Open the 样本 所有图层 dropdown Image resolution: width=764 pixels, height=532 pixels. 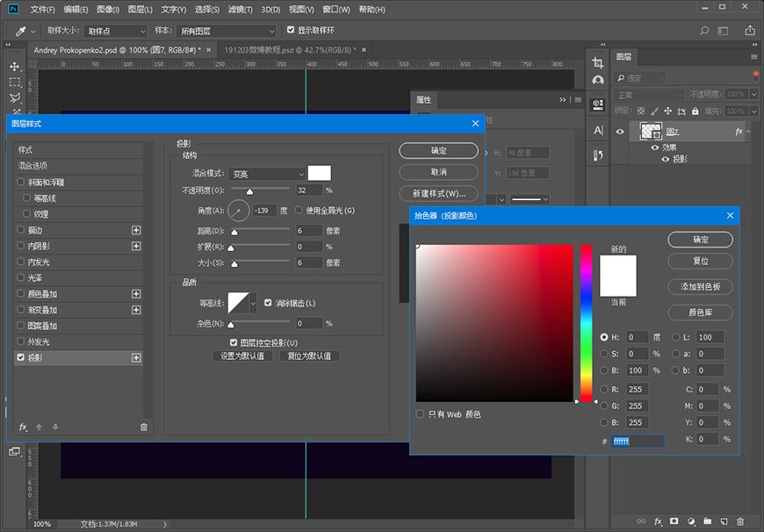226,32
